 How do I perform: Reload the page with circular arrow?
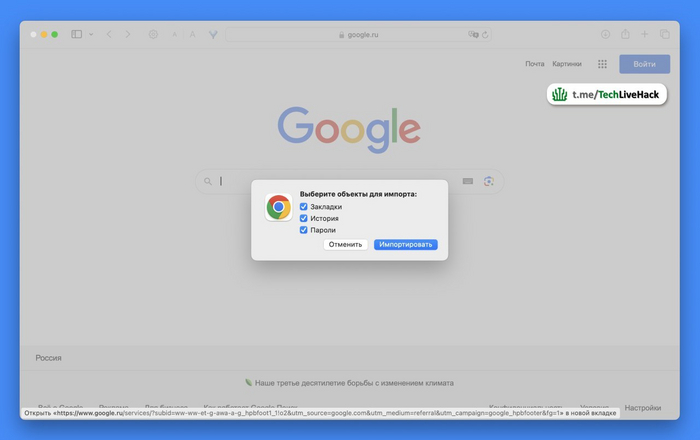pos(485,34)
